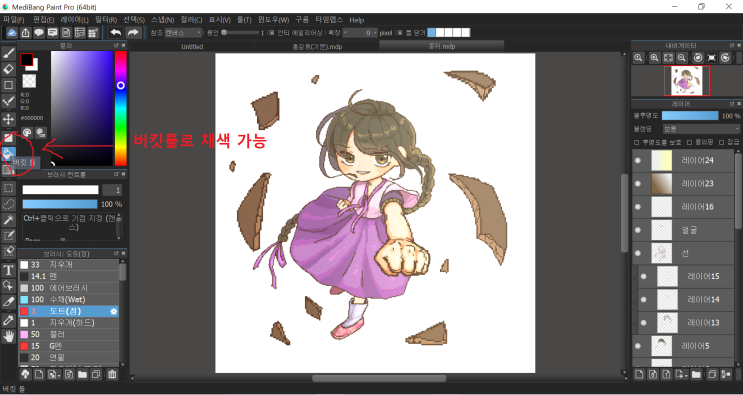
Task: Enable the 투명도를 보호 checkbox
Action: point(636,142)
